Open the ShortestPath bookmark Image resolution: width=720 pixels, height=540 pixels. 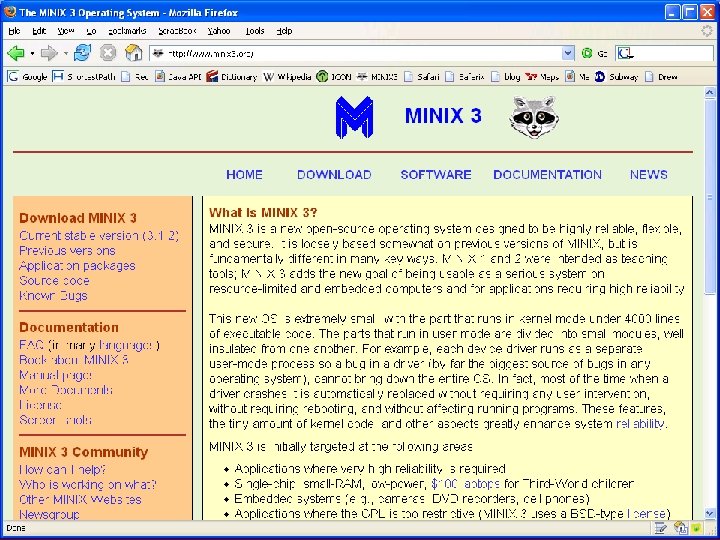point(84,77)
